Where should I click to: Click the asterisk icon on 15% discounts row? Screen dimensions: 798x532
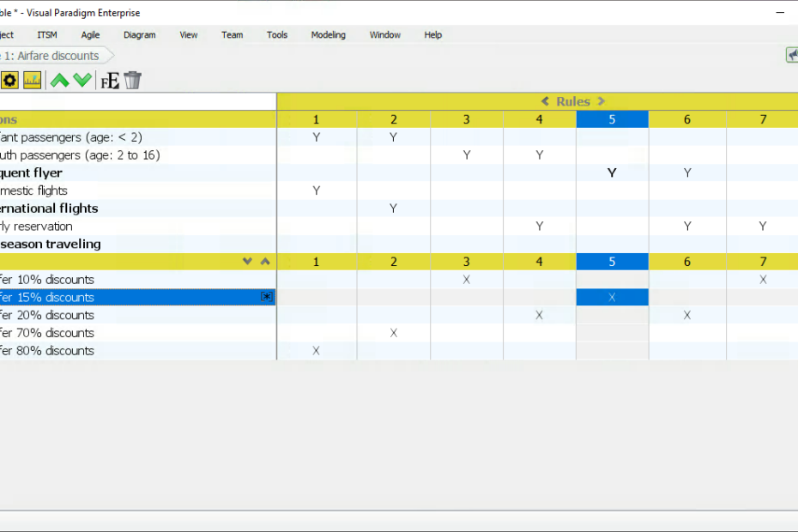pyautogui.click(x=266, y=296)
